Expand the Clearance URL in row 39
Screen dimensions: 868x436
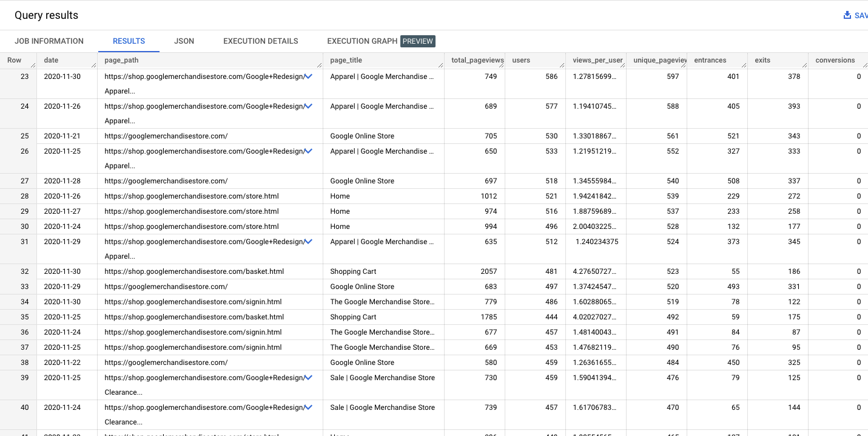[309, 377]
